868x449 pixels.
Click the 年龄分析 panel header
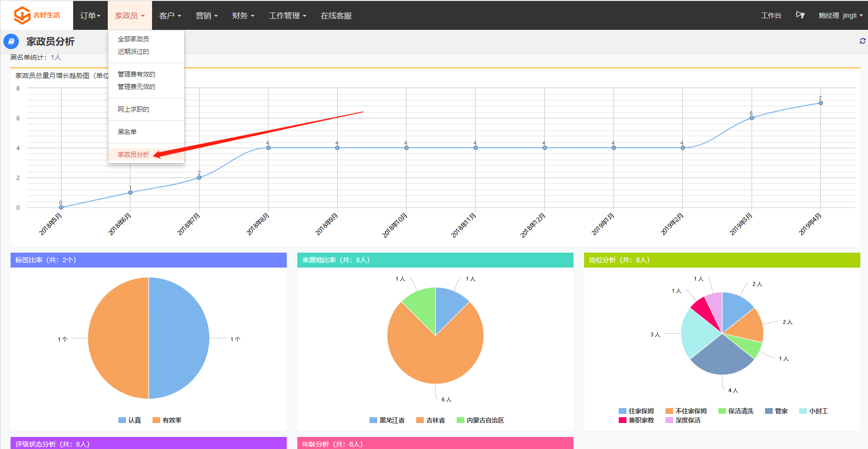pyautogui.click(x=435, y=443)
